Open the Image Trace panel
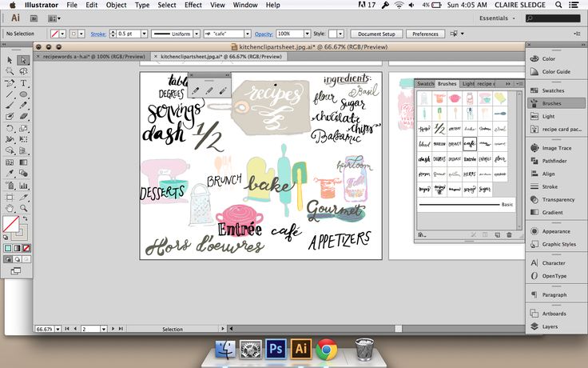 (556, 148)
